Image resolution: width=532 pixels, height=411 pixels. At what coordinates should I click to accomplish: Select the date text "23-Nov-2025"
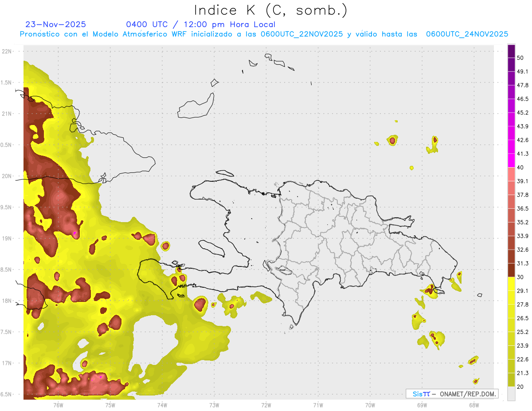pyautogui.click(x=55, y=24)
